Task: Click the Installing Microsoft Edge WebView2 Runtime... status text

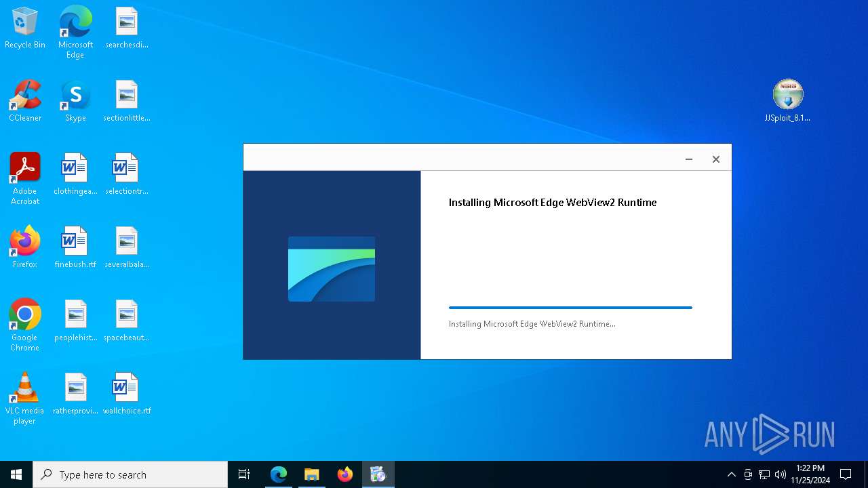Action: 532,324
